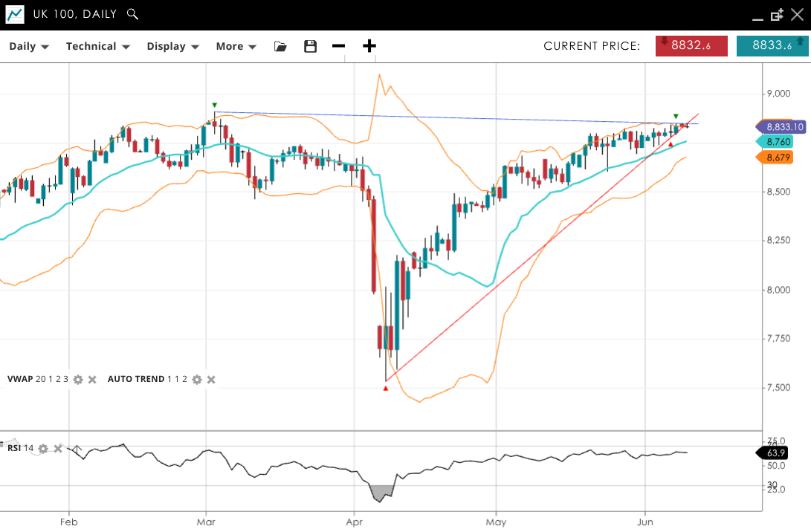This screenshot has width=811, height=532.
Task: Open VWAP indicator settings gear
Action: point(78,380)
